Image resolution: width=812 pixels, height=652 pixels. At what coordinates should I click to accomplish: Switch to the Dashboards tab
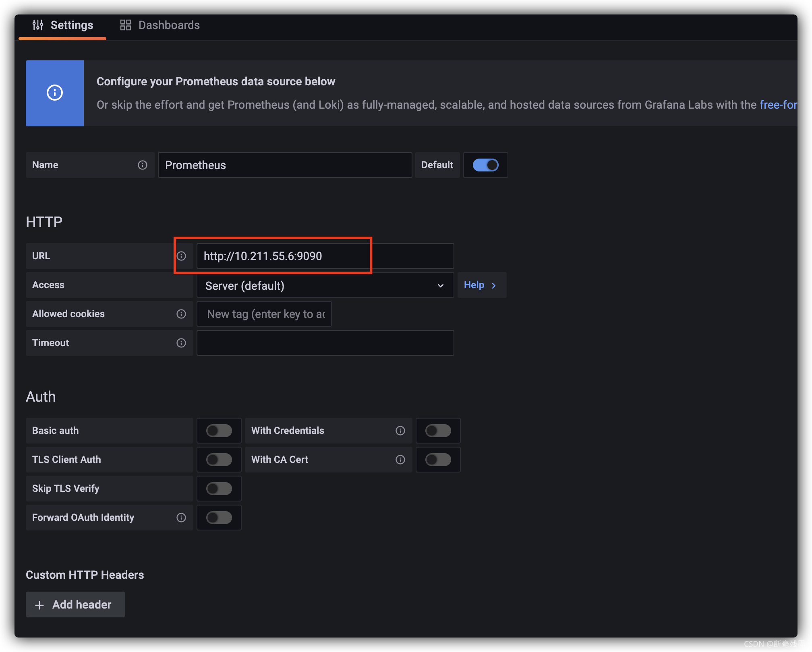[160, 25]
